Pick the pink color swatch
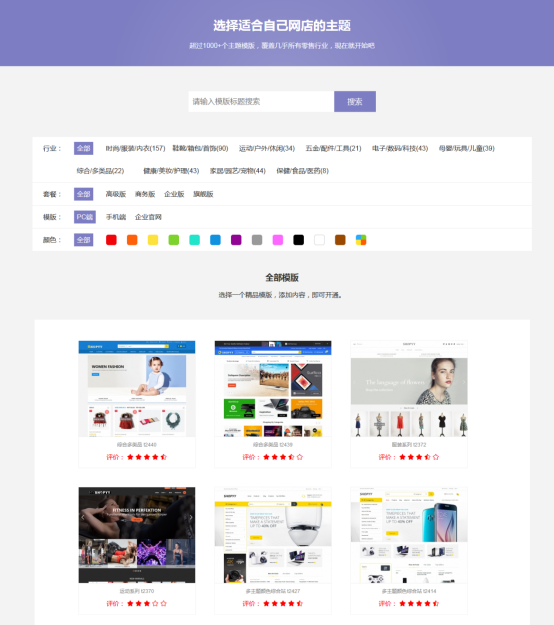This screenshot has width=554, height=625. [x=278, y=240]
